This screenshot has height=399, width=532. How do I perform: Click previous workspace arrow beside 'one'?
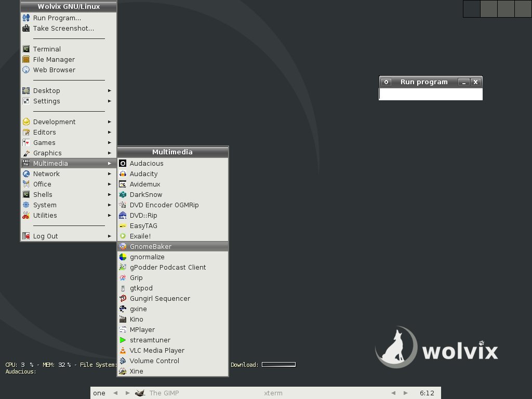pyautogui.click(x=115, y=393)
